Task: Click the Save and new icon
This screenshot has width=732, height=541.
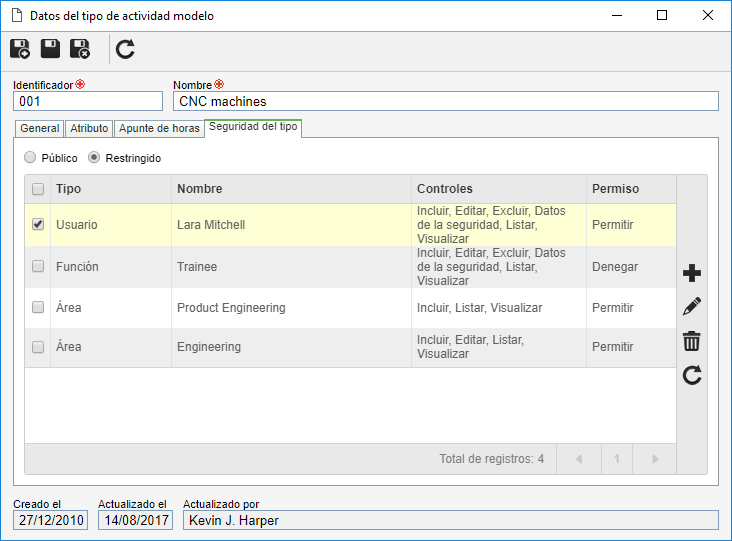Action: [x=20, y=49]
